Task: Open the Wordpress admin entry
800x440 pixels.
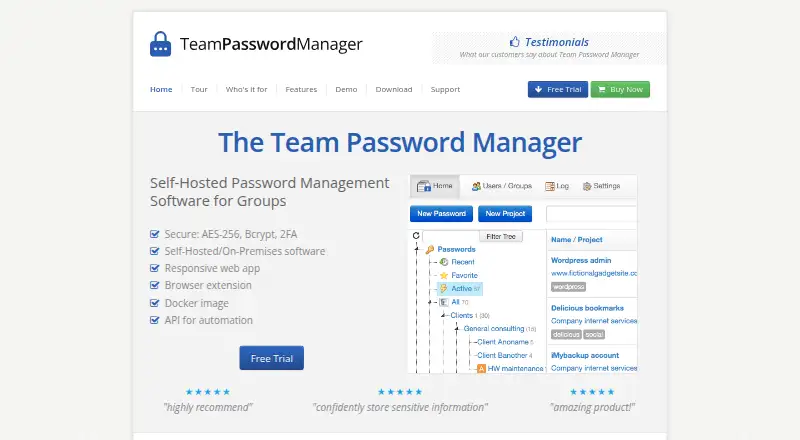Action: pos(581,260)
